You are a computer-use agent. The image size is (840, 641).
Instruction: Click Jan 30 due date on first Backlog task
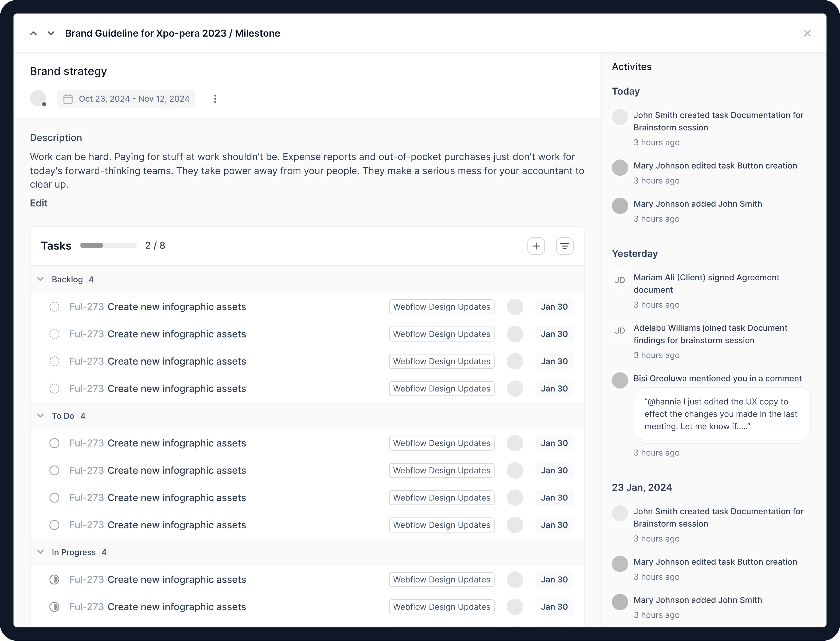[554, 307]
